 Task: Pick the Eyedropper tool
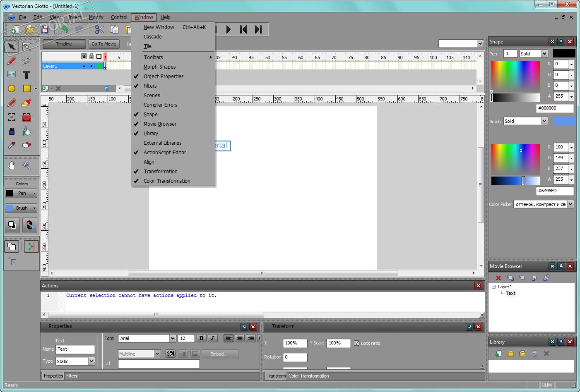[12, 146]
